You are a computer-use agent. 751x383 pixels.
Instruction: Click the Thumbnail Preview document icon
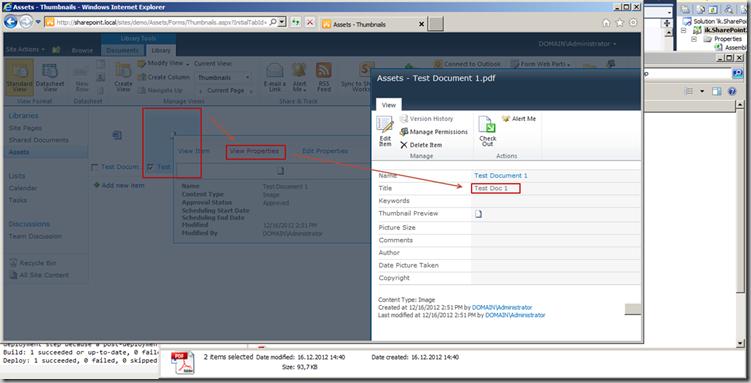click(478, 214)
